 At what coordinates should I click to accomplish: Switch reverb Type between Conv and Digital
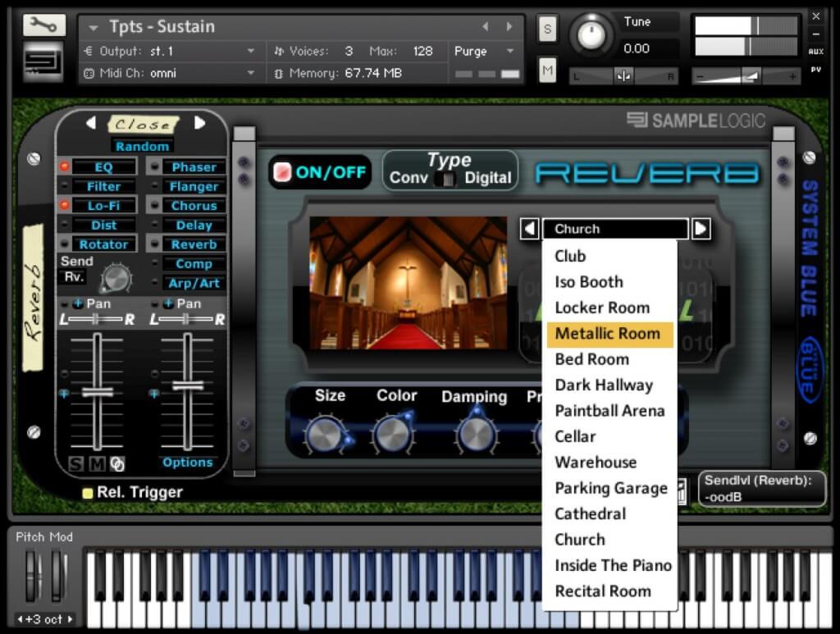click(x=445, y=180)
